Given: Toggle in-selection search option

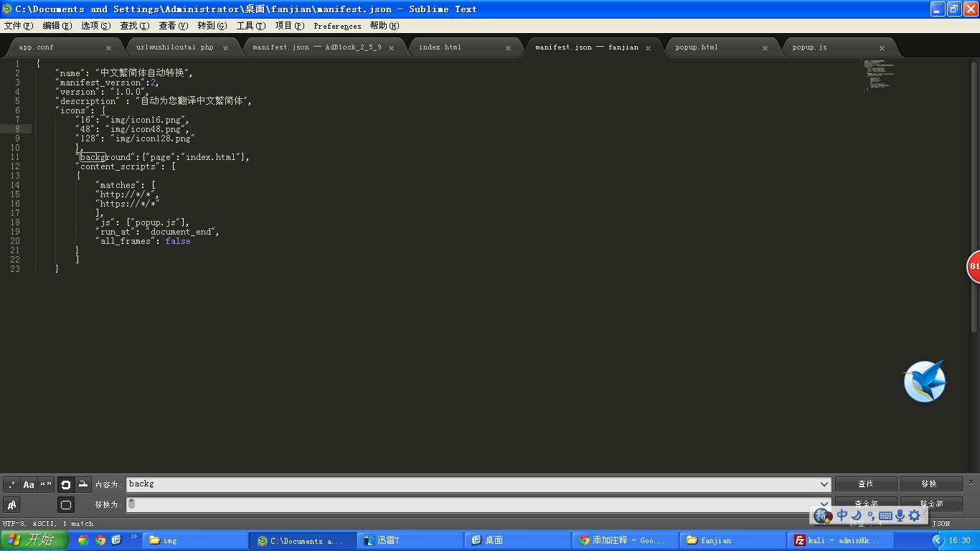Looking at the screenshot, I should point(83,484).
